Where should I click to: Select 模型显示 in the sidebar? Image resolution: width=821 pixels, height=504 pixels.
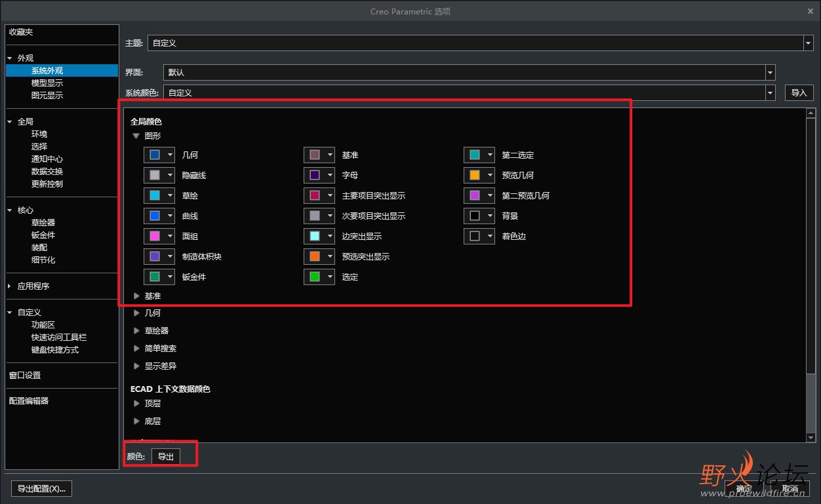tap(47, 83)
